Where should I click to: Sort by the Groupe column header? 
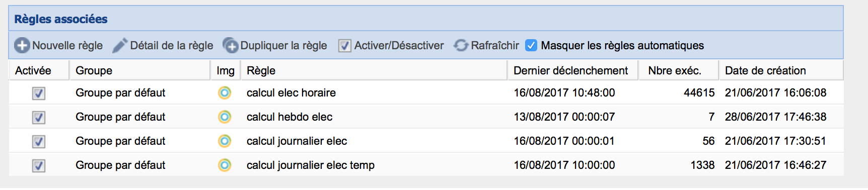coord(139,70)
